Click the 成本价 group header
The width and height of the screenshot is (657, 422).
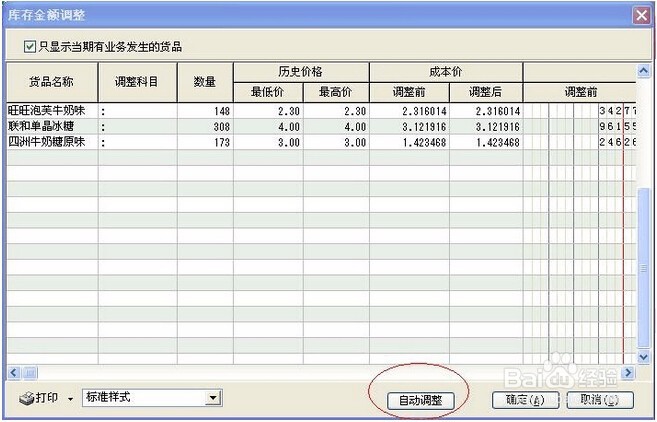446,72
